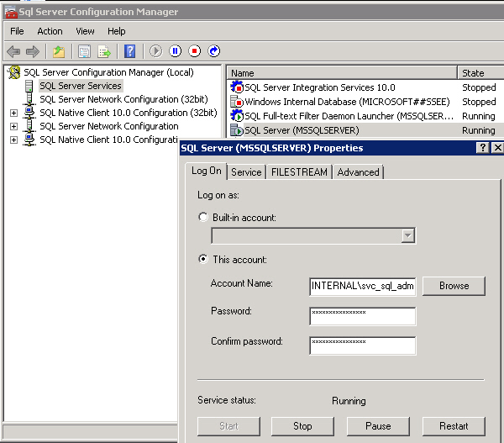504x443 pixels.
Task: Open the Help toolbar icon
Action: [130, 51]
